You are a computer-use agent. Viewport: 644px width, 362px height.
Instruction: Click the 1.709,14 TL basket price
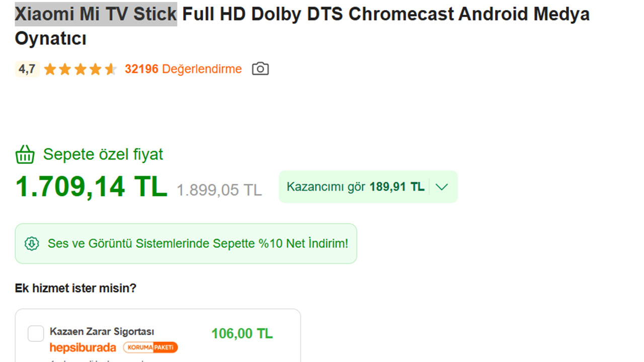[91, 187]
